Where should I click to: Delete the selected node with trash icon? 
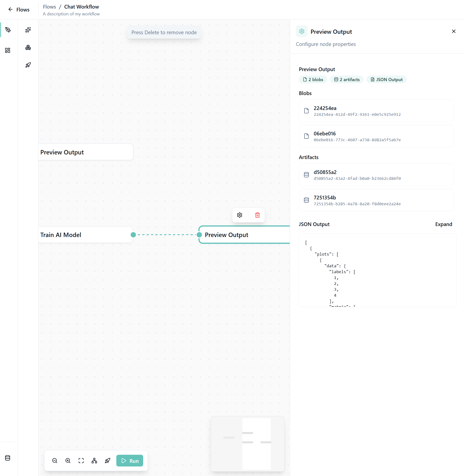[257, 215]
